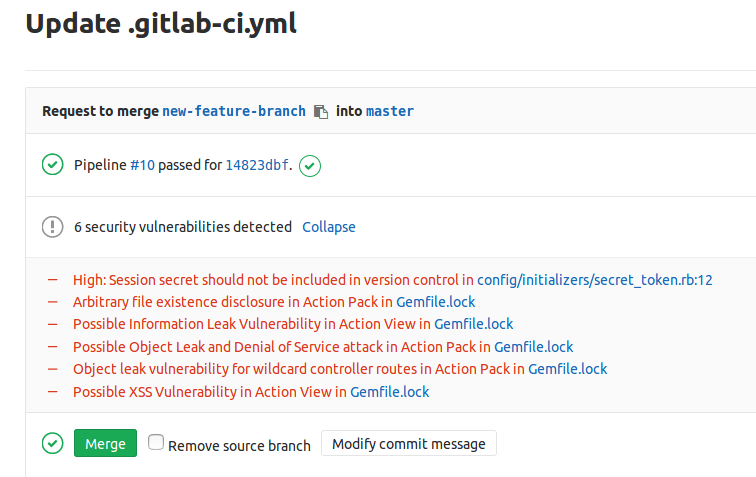This screenshot has width=756, height=477.
Task: Open the config/initializers/secret_token.rb:12 file link
Action: [594, 280]
